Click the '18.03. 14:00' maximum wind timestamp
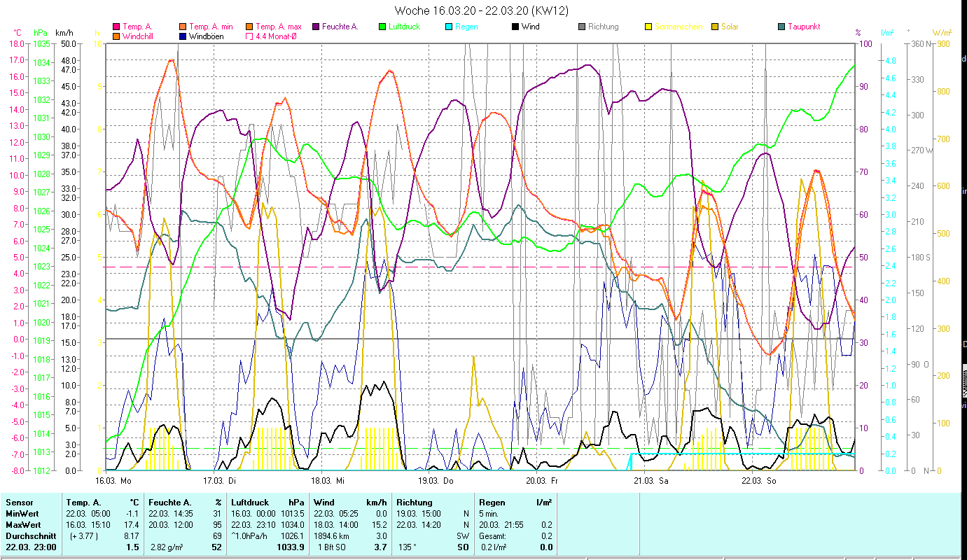Image resolution: width=967 pixels, height=560 pixels. coord(338,525)
